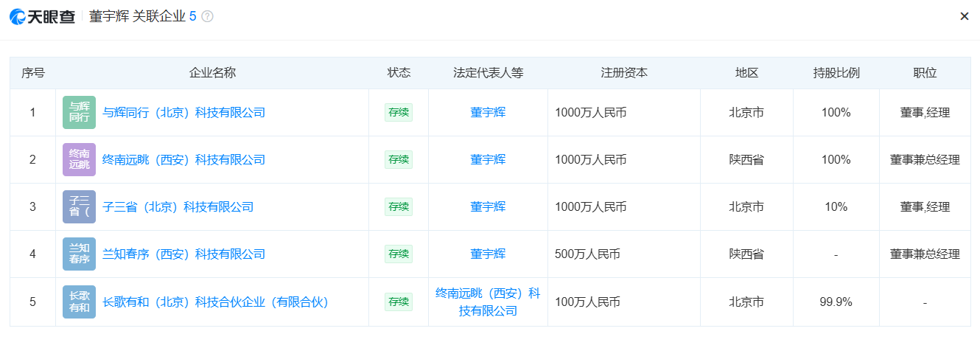
Task: Click 董宇辉 legal representative in row 1
Action: [488, 113]
